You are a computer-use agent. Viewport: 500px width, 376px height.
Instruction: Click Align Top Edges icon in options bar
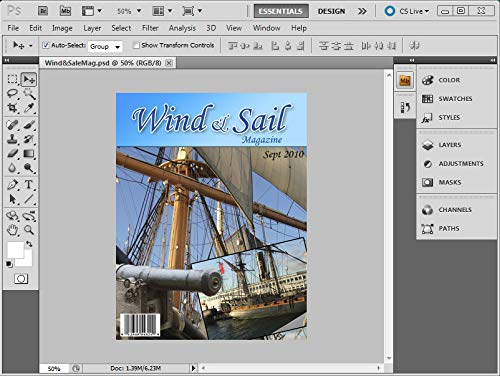(233, 45)
